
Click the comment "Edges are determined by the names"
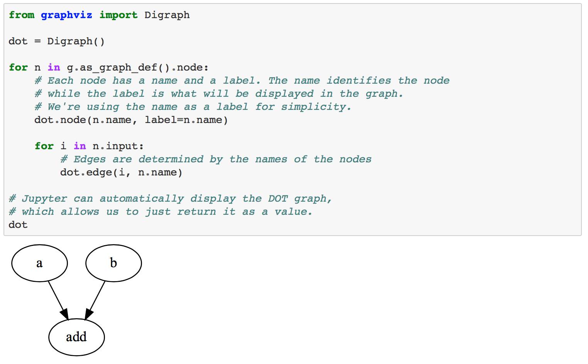216,159
